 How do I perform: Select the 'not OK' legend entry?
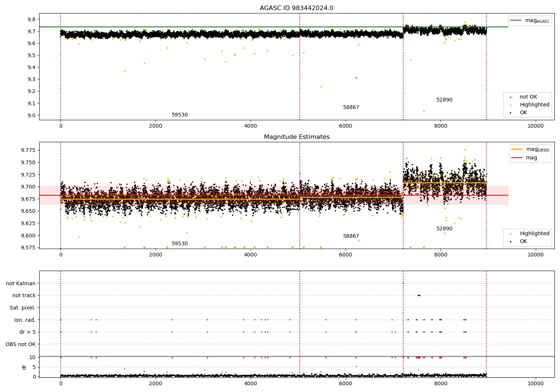coord(528,97)
